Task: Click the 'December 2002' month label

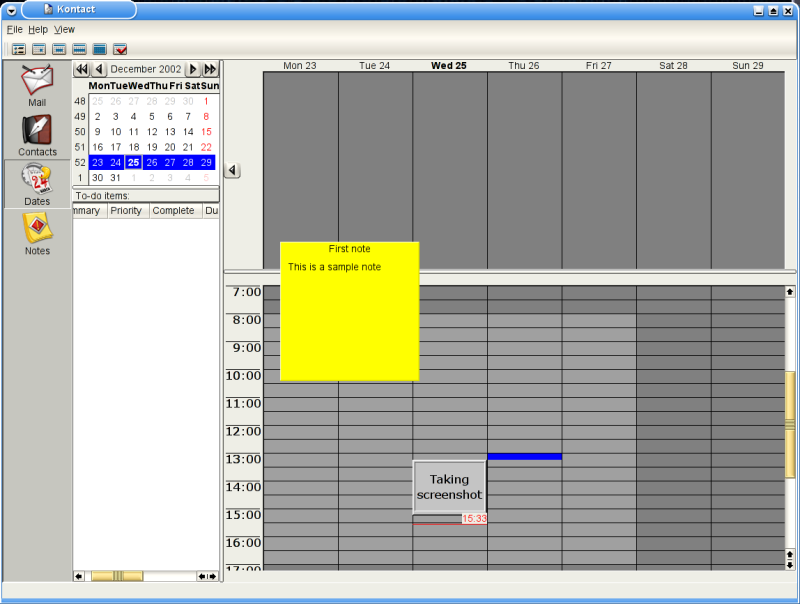Action: tap(146, 69)
